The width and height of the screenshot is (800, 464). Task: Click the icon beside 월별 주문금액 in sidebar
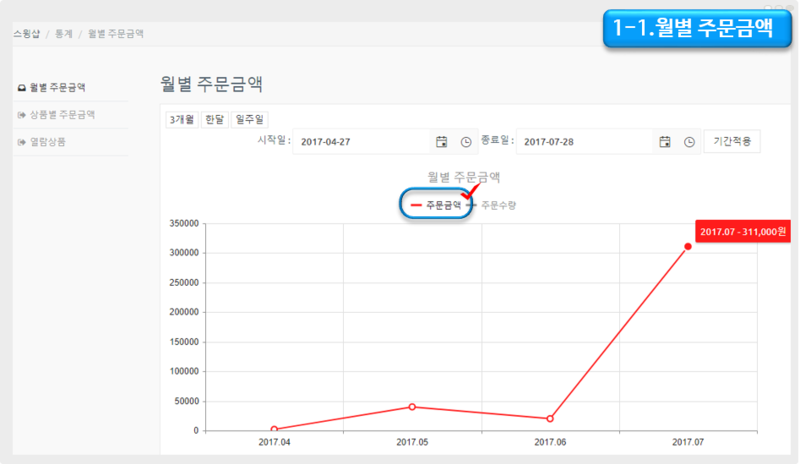point(21,88)
